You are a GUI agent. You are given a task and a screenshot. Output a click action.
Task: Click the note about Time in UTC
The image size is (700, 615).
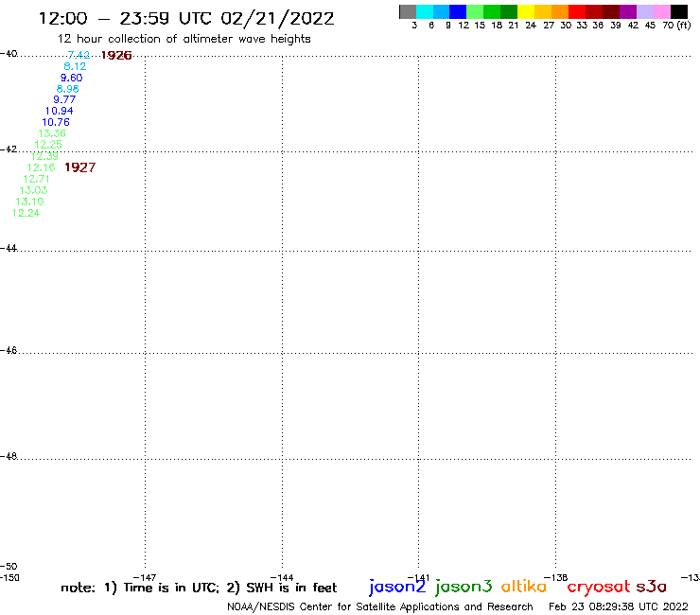[x=199, y=588]
